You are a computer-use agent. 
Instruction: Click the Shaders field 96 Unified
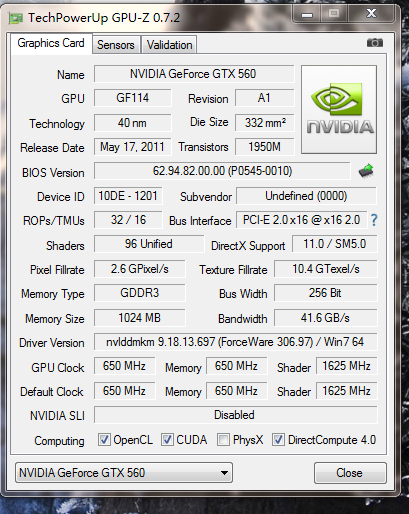pos(149,244)
